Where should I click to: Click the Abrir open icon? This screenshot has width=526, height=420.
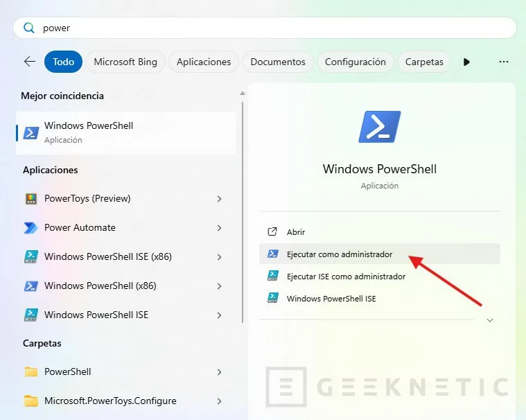(x=272, y=231)
